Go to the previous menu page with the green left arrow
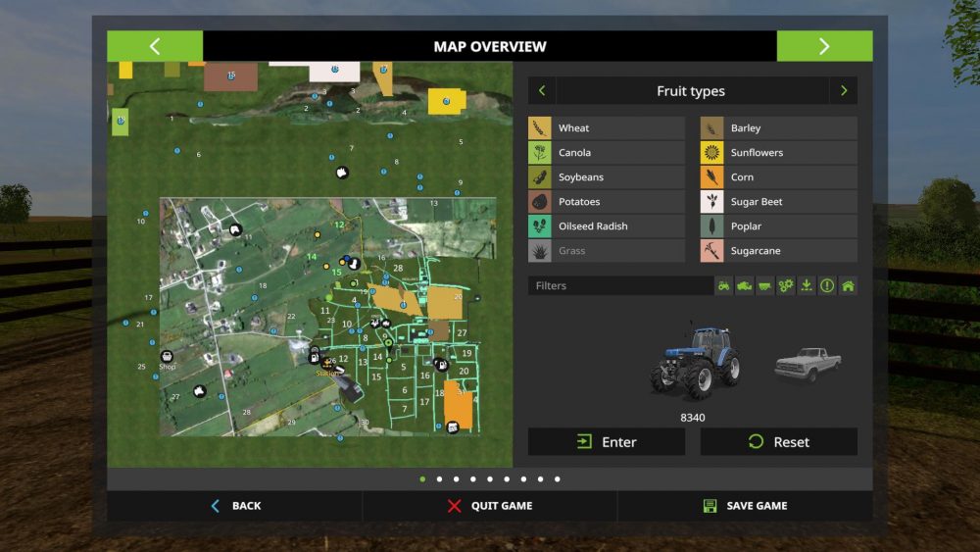The width and height of the screenshot is (980, 552). pos(155,46)
